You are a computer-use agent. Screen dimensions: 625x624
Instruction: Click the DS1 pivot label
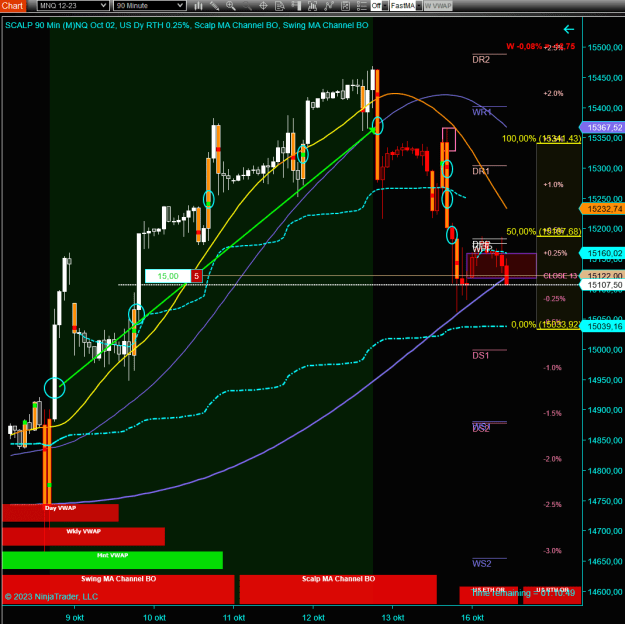pyautogui.click(x=481, y=355)
